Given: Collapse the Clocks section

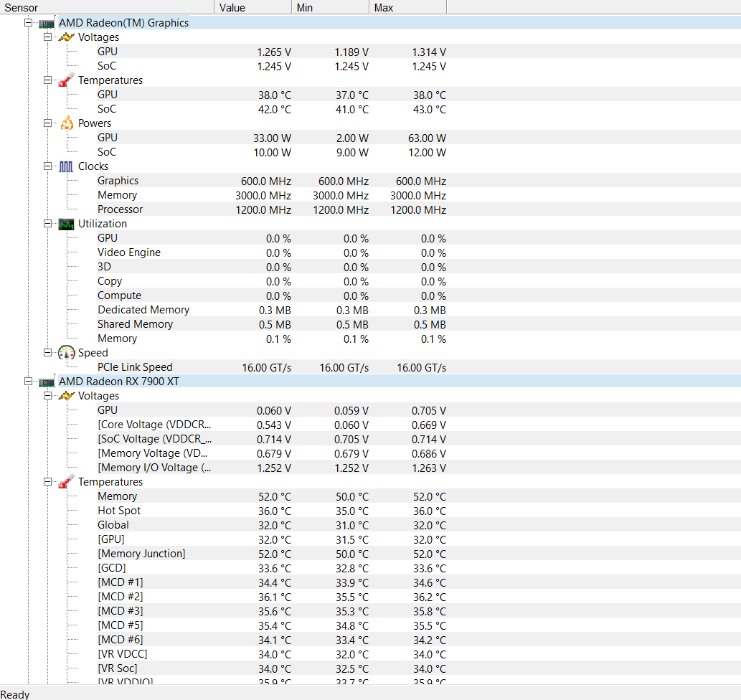Looking at the screenshot, I should pos(47,166).
